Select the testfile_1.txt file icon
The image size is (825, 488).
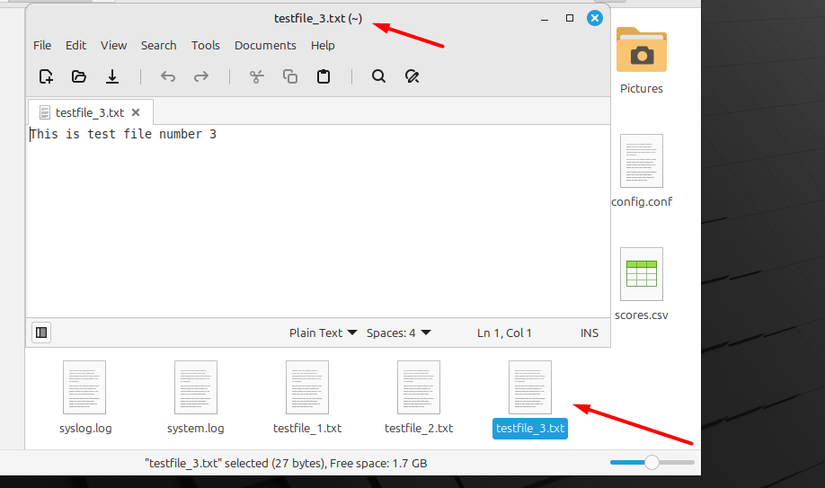click(307, 387)
